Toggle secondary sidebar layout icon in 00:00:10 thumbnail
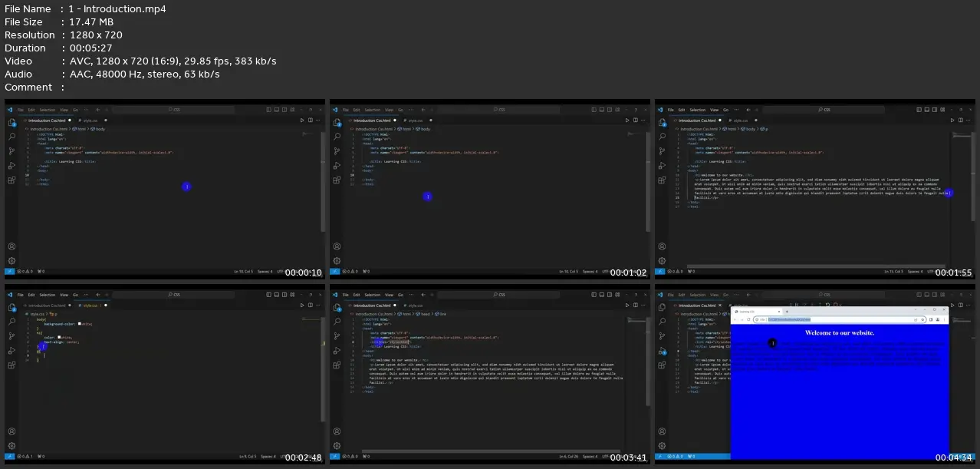This screenshot has width=980, height=469. point(284,110)
